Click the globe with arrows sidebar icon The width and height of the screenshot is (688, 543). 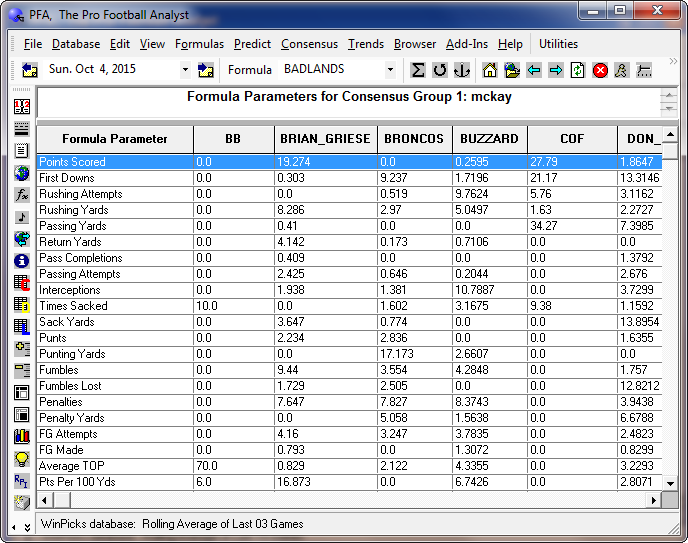tap(22, 239)
